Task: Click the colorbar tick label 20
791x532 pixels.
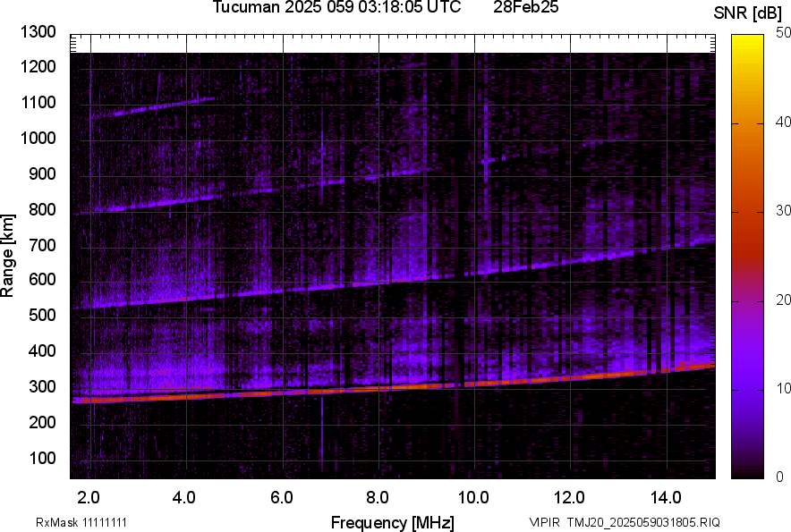Action: pyautogui.click(x=784, y=300)
